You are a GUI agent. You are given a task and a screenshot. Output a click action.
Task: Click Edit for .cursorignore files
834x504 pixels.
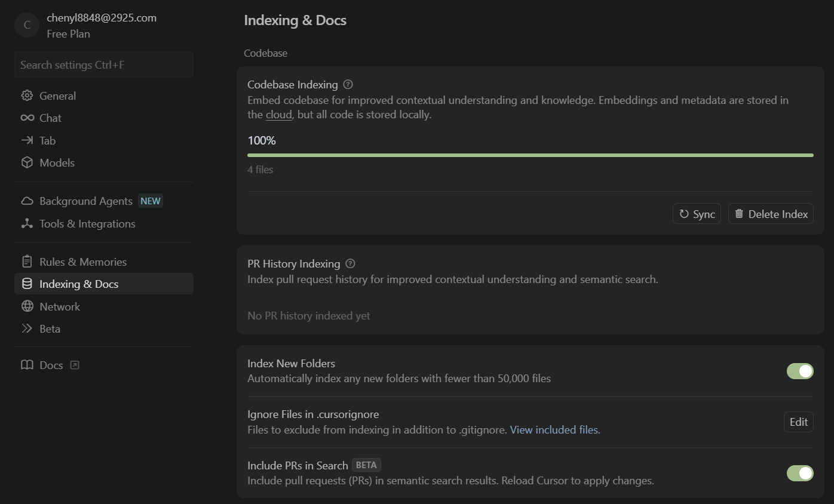pyautogui.click(x=798, y=422)
